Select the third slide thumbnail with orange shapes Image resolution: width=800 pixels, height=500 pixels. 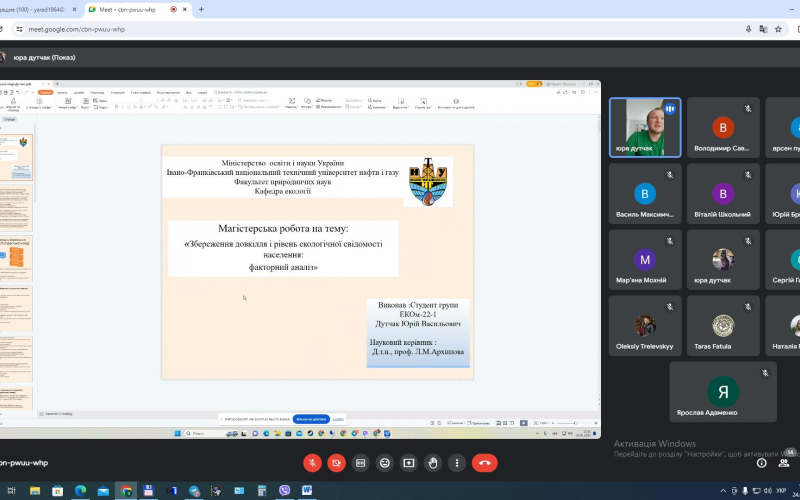point(16,258)
